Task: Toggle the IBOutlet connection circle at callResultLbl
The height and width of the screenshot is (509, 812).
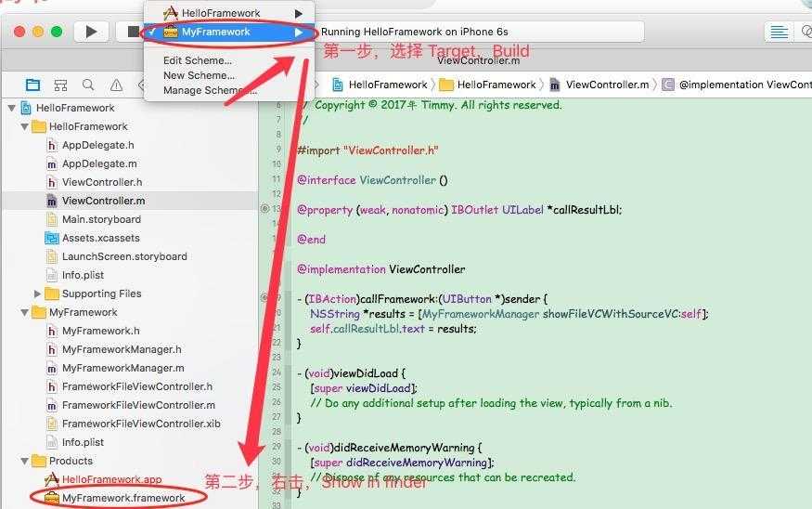Action: (264, 209)
